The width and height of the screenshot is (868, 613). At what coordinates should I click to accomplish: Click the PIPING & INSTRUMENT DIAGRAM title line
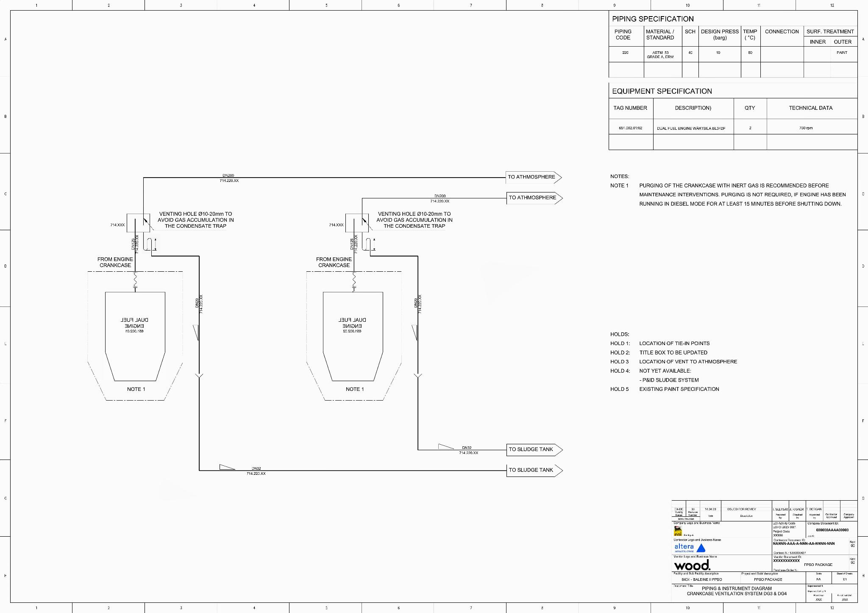(737, 588)
